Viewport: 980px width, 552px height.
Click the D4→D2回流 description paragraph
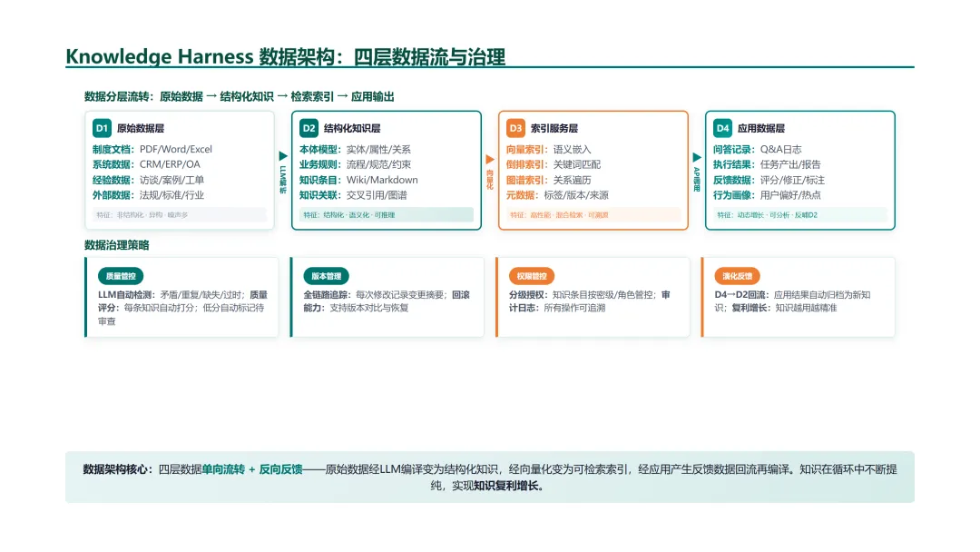(x=792, y=301)
